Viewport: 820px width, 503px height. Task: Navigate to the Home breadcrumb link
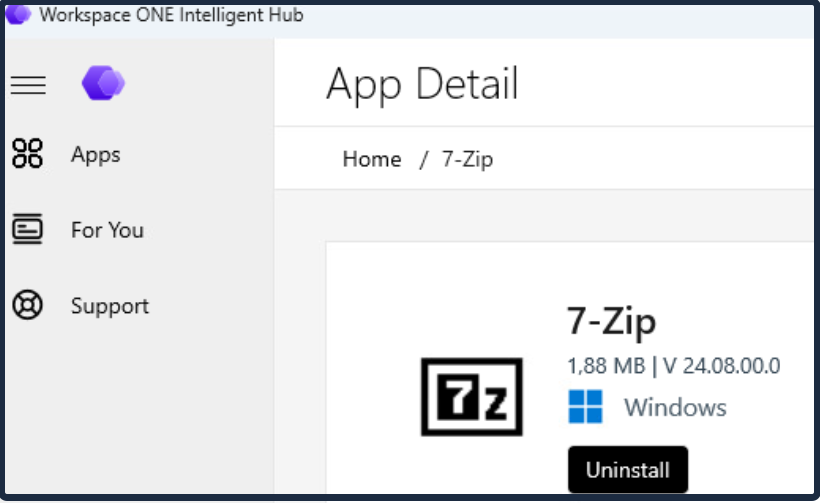point(372,159)
